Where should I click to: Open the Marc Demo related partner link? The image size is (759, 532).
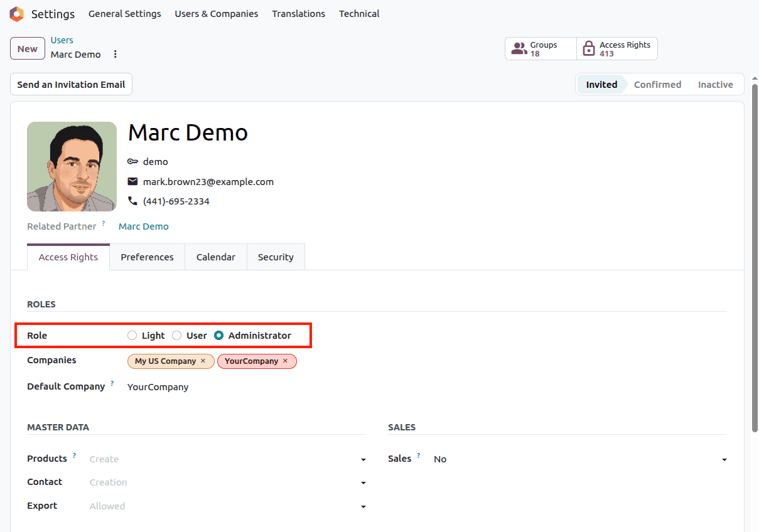pos(144,226)
